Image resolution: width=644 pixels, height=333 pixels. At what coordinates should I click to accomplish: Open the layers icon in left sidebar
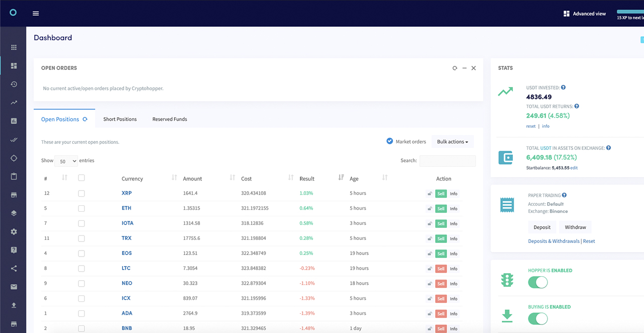point(13,213)
